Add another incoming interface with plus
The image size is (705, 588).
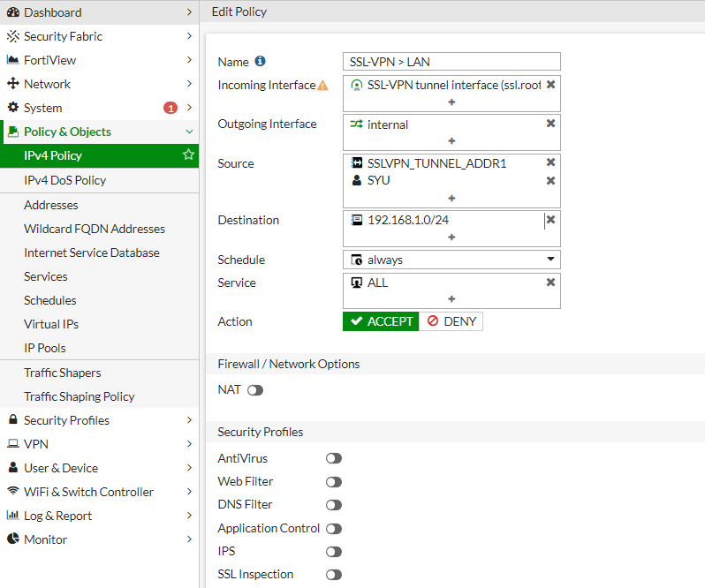click(x=451, y=102)
